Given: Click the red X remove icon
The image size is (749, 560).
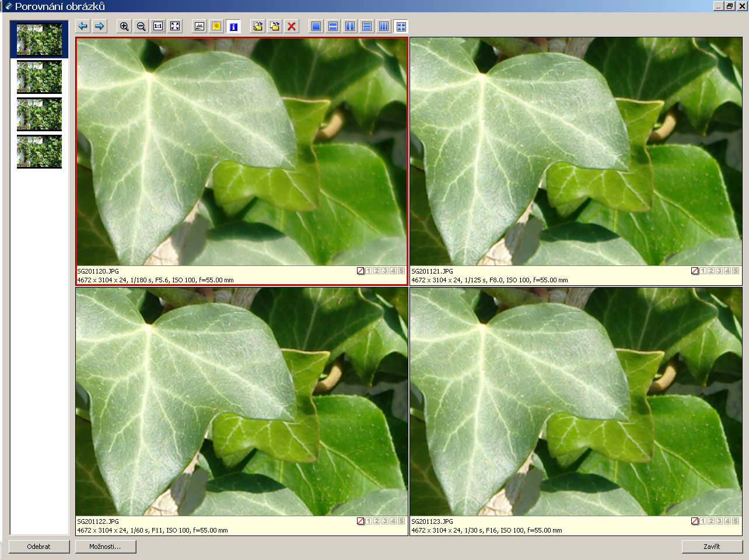Looking at the screenshot, I should [292, 26].
